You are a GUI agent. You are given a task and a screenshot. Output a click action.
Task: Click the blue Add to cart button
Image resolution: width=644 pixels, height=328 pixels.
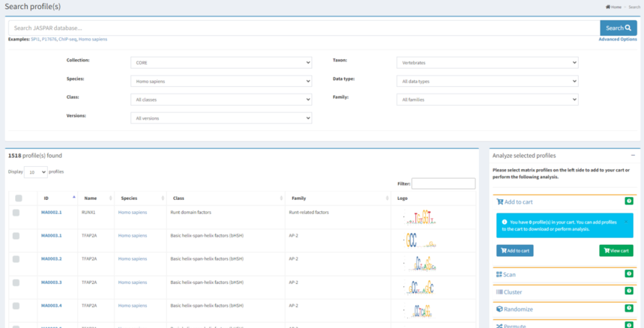tap(514, 251)
